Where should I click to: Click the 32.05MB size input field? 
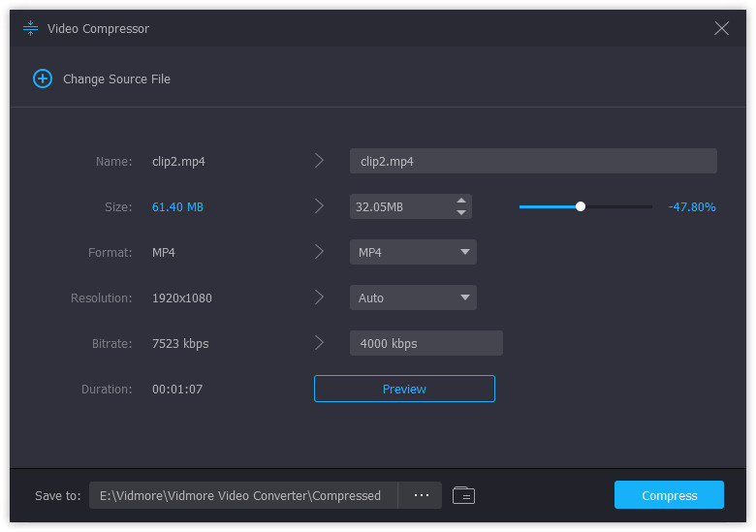399,206
